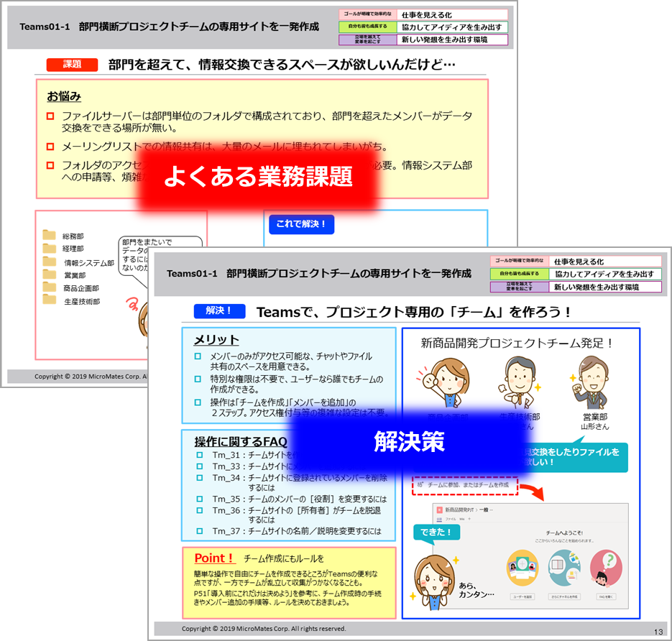Click the お悩み heading

click(64, 97)
